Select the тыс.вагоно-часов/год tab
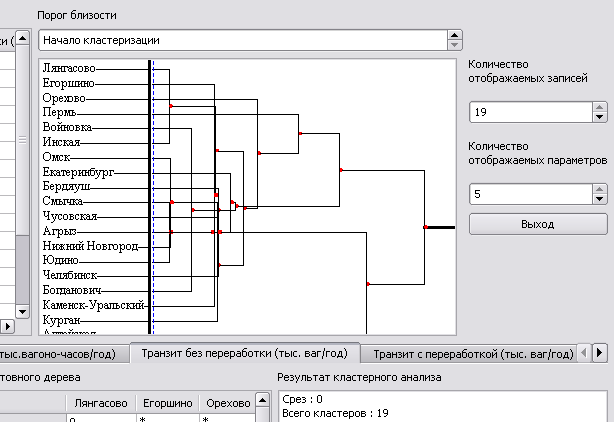 62,353
